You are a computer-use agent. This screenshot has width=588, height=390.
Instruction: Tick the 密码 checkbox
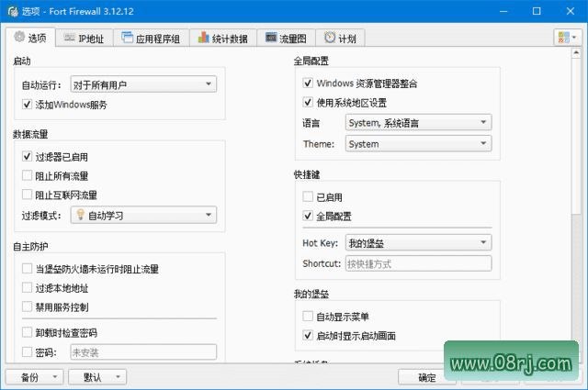click(27, 352)
